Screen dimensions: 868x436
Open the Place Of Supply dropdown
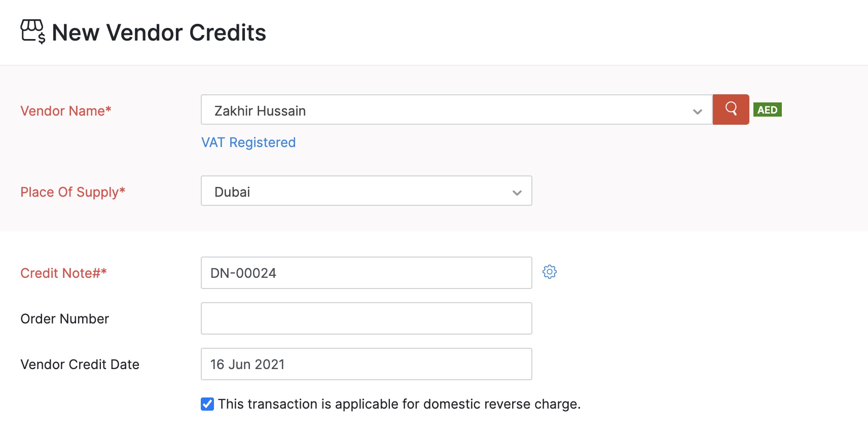point(366,191)
